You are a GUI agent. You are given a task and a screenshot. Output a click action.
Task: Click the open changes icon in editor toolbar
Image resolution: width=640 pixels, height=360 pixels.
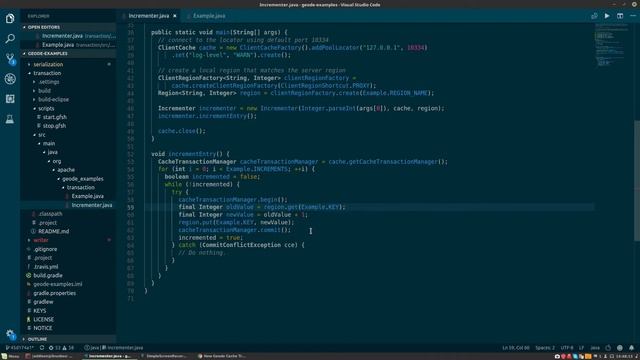[x=594, y=16]
